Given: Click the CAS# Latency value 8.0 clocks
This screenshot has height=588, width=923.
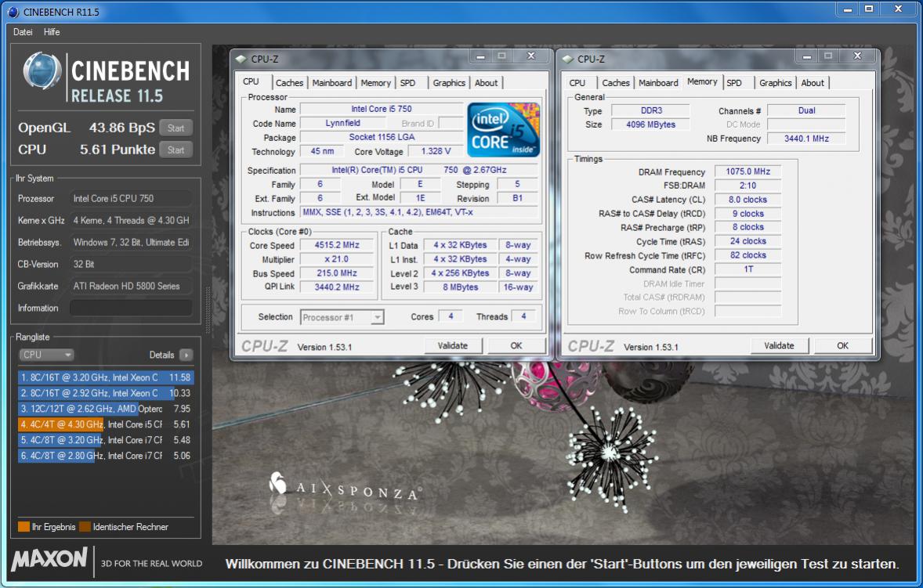Looking at the screenshot, I should pyautogui.click(x=747, y=200).
